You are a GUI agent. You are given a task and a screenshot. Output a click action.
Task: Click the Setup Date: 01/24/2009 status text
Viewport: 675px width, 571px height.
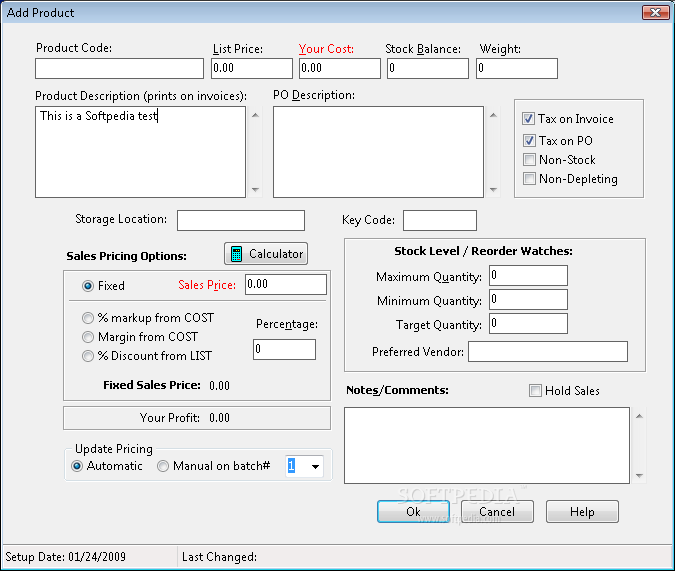[x=65, y=557]
